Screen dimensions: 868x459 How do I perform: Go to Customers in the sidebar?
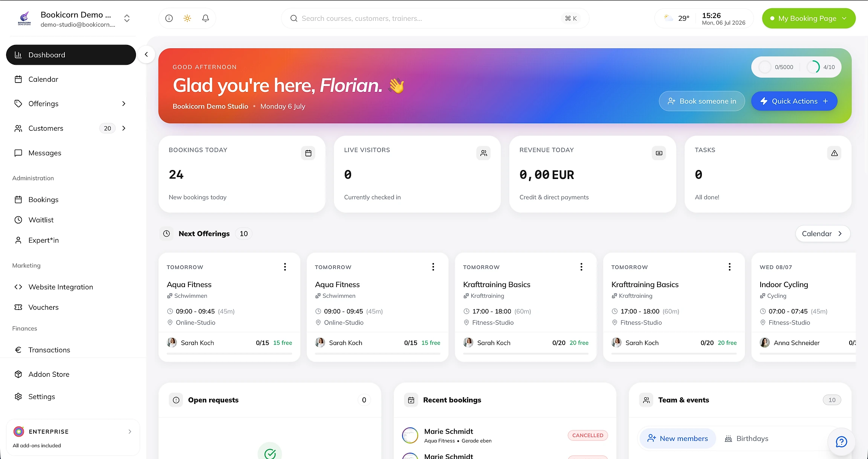coord(46,128)
